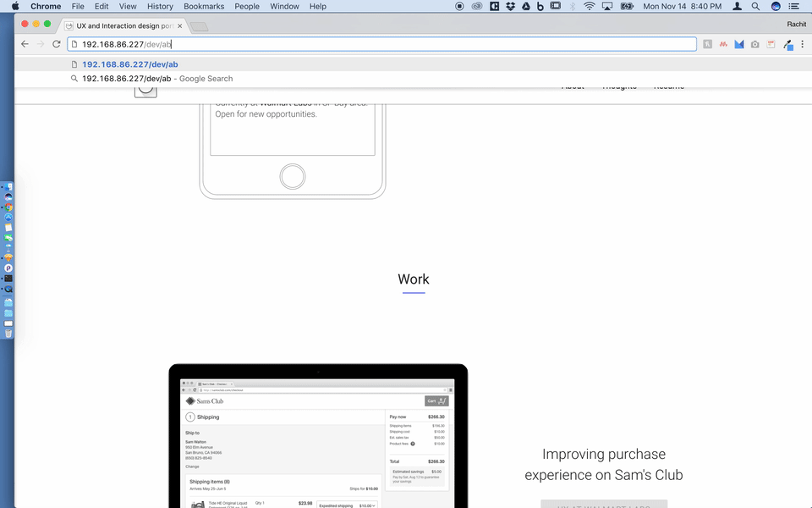Click the date and time Mon Nov 14
The width and height of the screenshot is (812, 508).
pyautogui.click(x=682, y=6)
